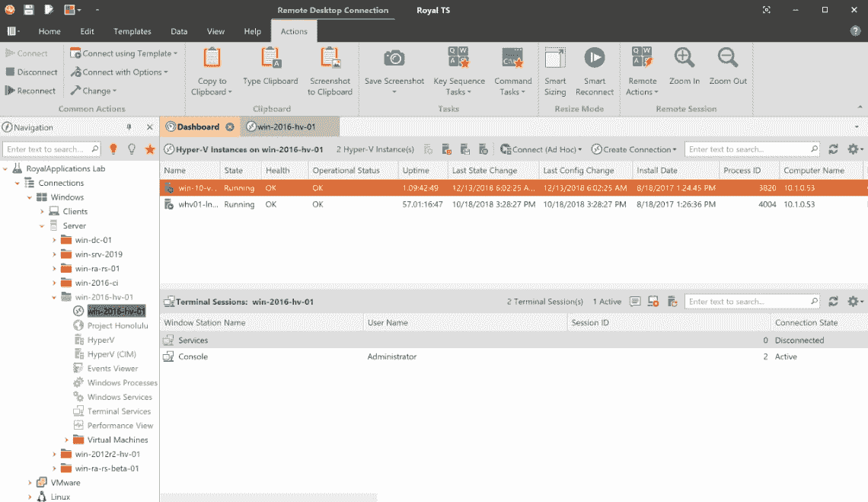868x502 pixels.
Task: Open the Templates ribbon tab
Action: [132, 31]
